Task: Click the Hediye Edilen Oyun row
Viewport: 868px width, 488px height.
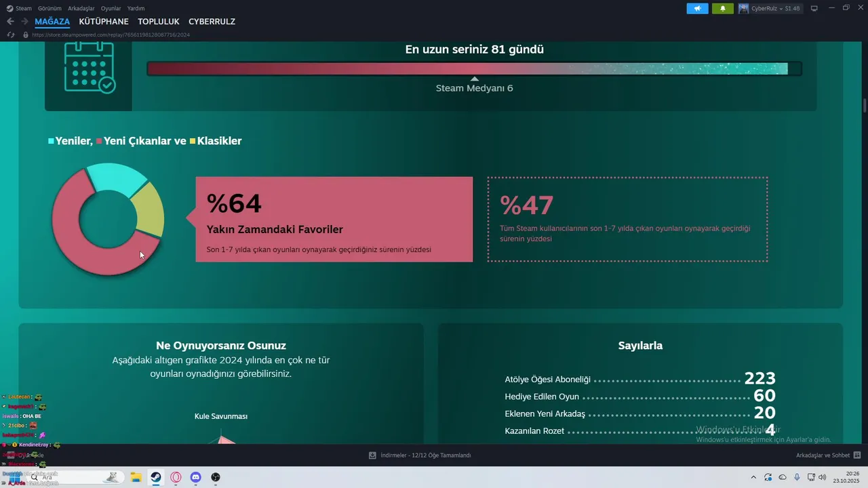Action: click(x=639, y=396)
